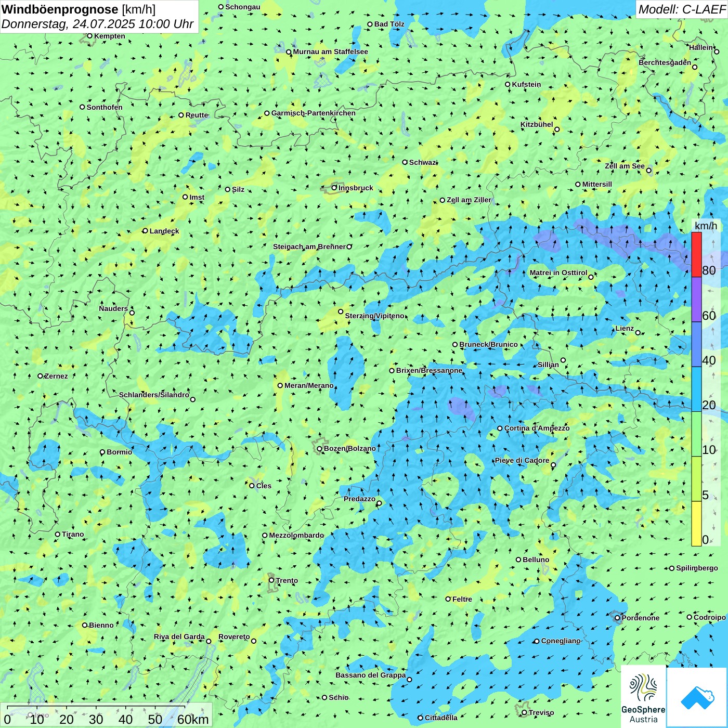Click the Windböenprognose title text

pyautogui.click(x=60, y=9)
